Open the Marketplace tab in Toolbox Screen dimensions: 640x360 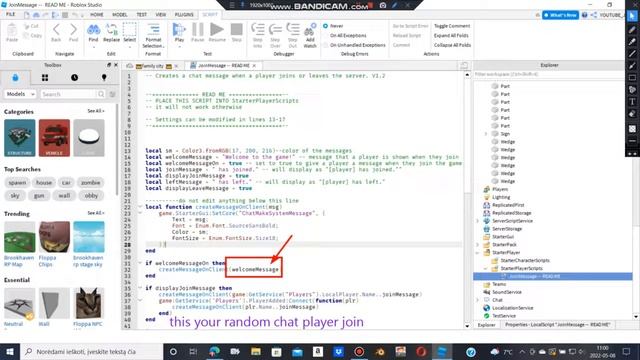(16, 78)
